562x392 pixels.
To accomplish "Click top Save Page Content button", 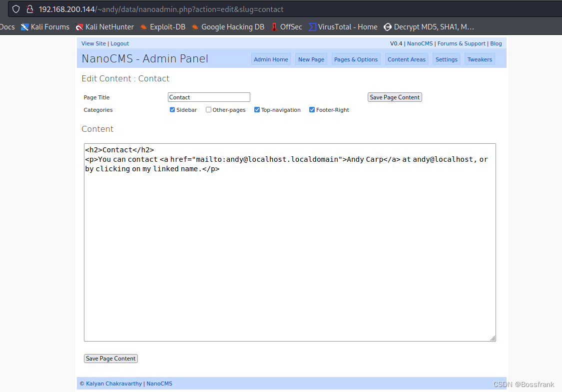I will coord(395,97).
